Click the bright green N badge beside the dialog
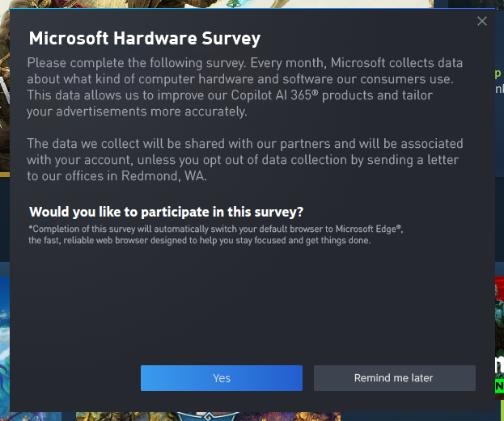The image size is (504, 421). tap(499, 386)
